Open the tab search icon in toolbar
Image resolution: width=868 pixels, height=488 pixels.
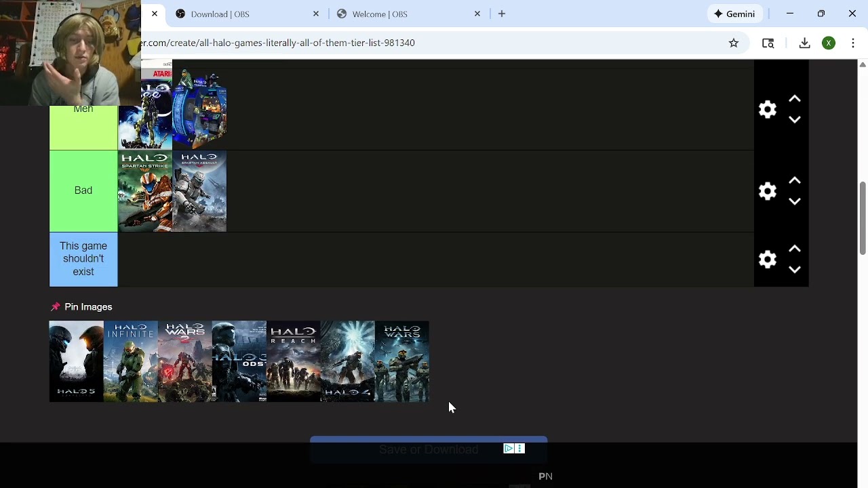tap(768, 43)
